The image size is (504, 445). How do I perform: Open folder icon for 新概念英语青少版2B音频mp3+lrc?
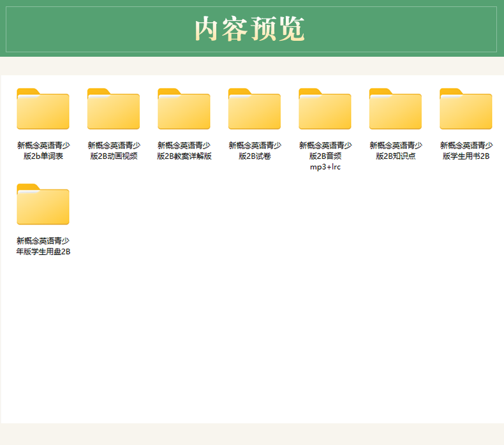click(x=325, y=108)
